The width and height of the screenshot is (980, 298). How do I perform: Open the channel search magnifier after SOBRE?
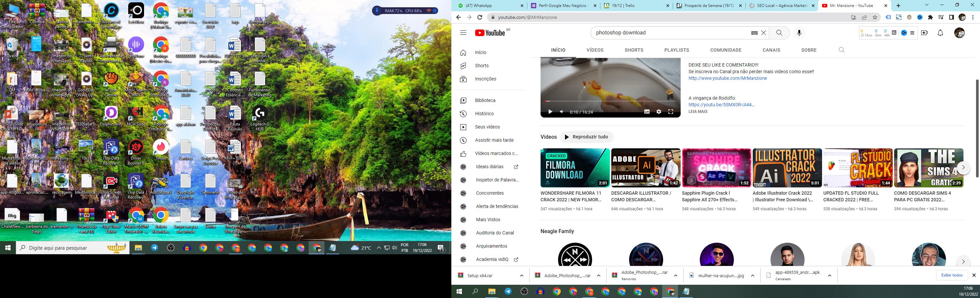(x=842, y=50)
